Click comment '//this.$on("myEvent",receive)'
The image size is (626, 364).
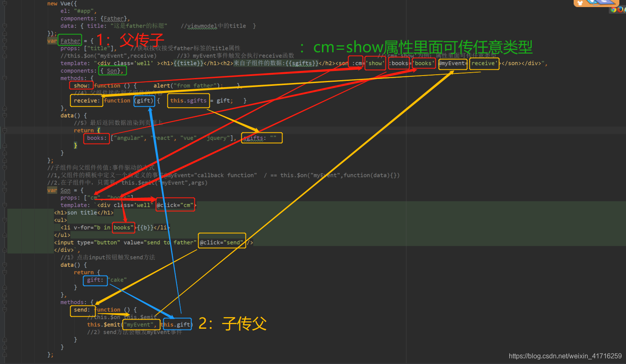coord(108,56)
